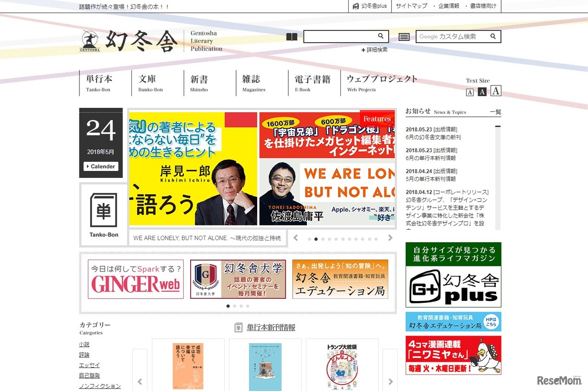Open the 電子書籍 E-Book menu
The width and height of the screenshot is (588, 391).
coord(314,83)
